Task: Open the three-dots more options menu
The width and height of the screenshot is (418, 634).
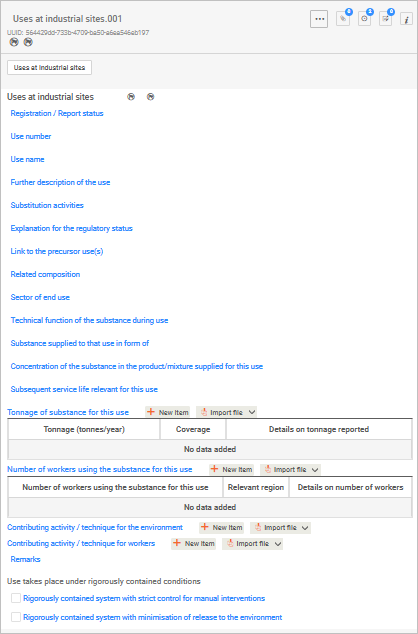Action: pyautogui.click(x=319, y=19)
